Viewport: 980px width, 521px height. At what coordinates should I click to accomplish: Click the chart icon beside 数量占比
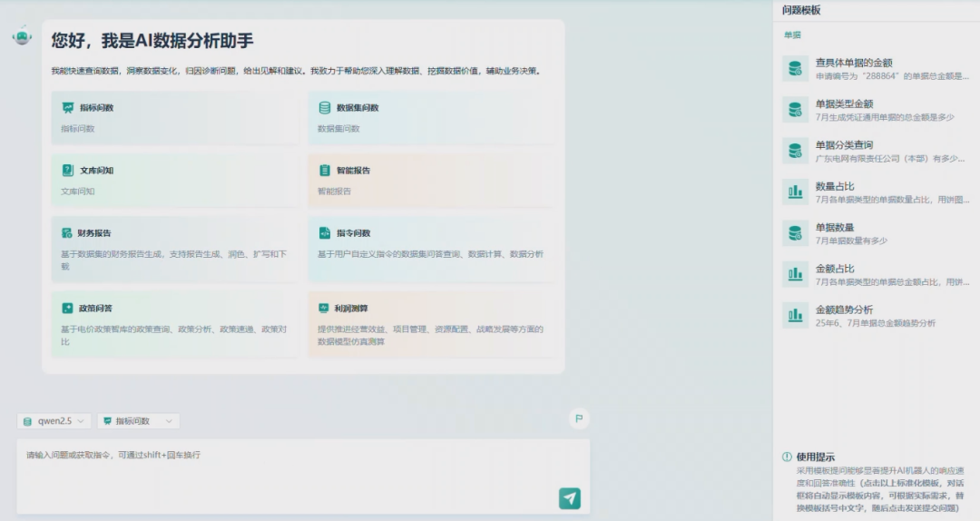point(795,192)
